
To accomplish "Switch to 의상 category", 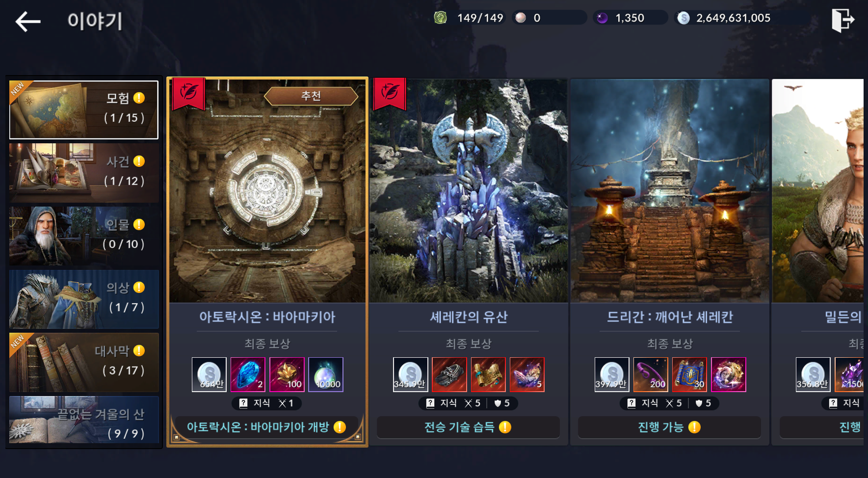I will coord(84,299).
